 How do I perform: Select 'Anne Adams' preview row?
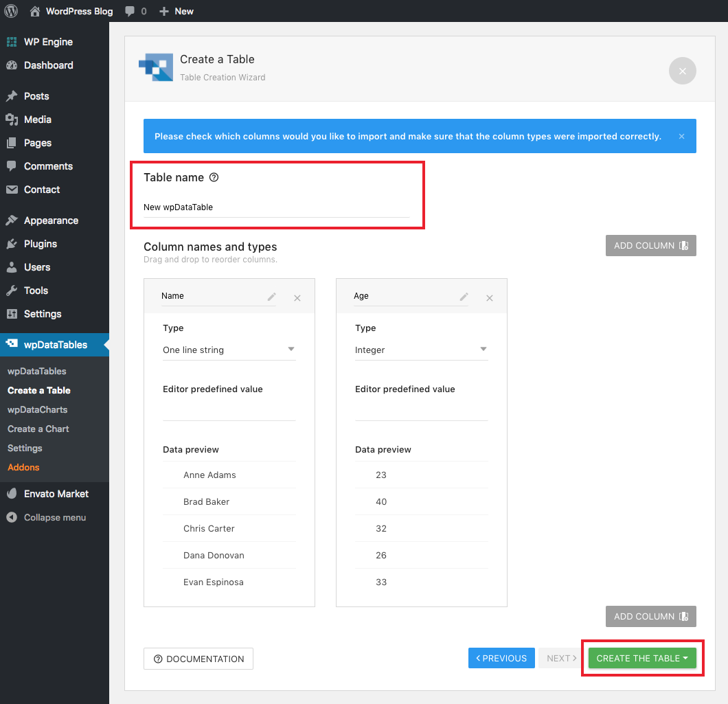pyautogui.click(x=229, y=475)
